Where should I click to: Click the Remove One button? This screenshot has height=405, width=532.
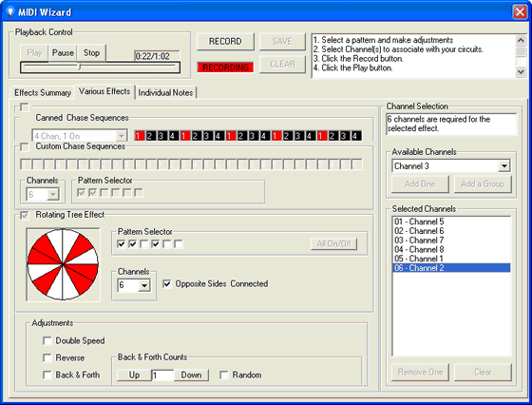point(420,372)
